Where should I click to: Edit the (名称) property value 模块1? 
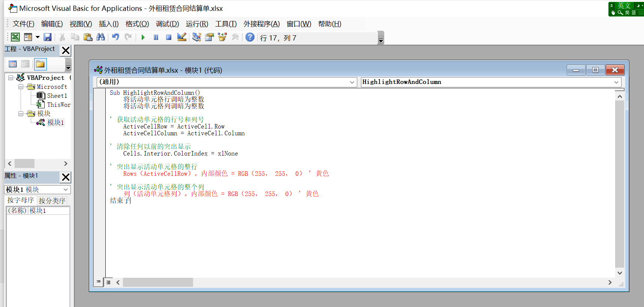[x=49, y=211]
